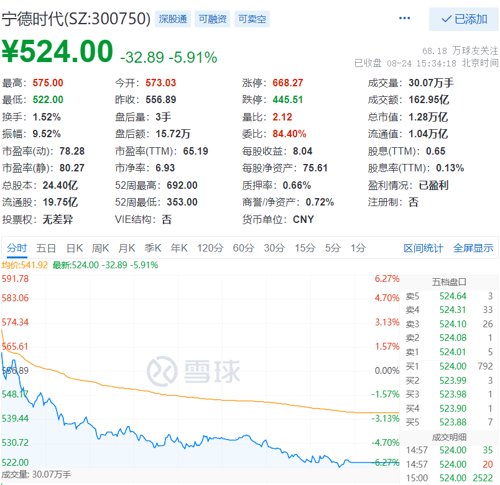Image resolution: width=500 pixels, height=485 pixels.
Task: Select the 1分 interval tab
Action: [x=358, y=248]
